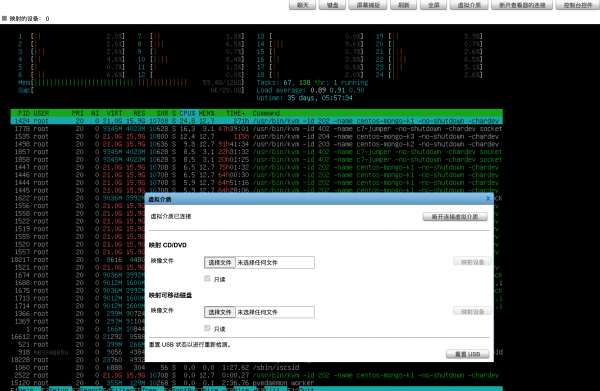Click the 映射可移动磁盘 section heading
This screenshot has width=600, height=391.
[x=170, y=295]
